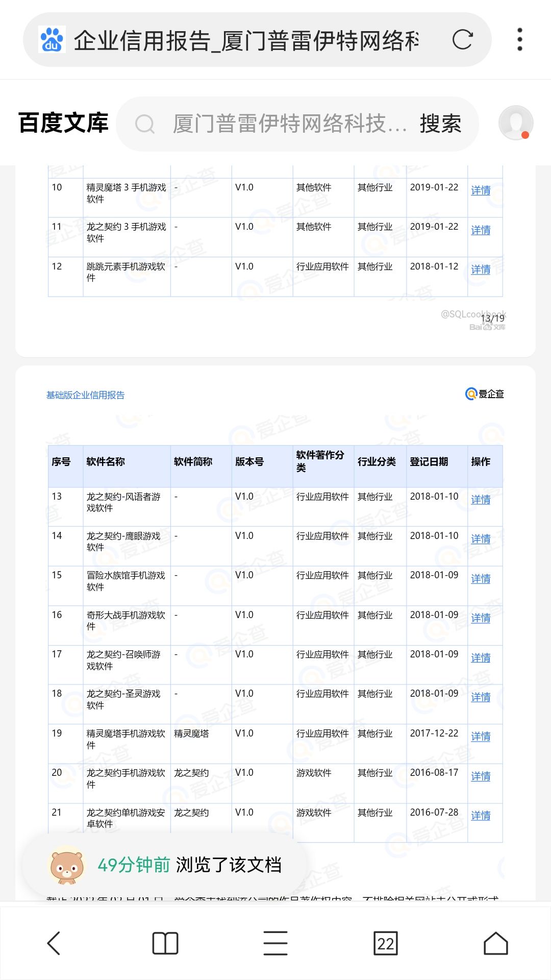Open bookmarks with the book icon

pos(165,943)
